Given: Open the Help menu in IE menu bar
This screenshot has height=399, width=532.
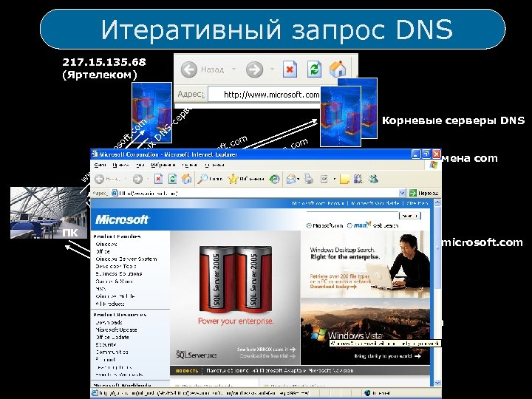Looking at the screenshot, I should pyautogui.click(x=214, y=165).
